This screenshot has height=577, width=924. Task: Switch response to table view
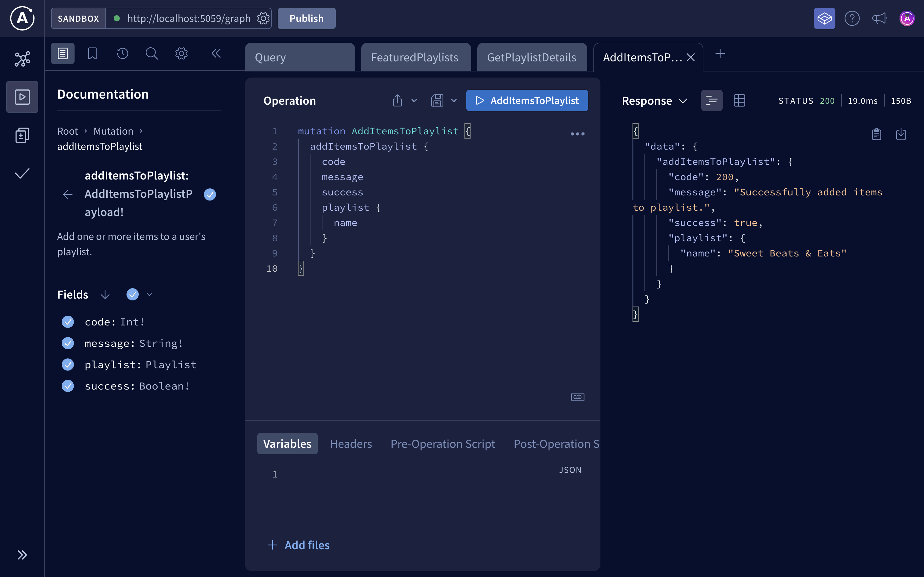coord(739,100)
